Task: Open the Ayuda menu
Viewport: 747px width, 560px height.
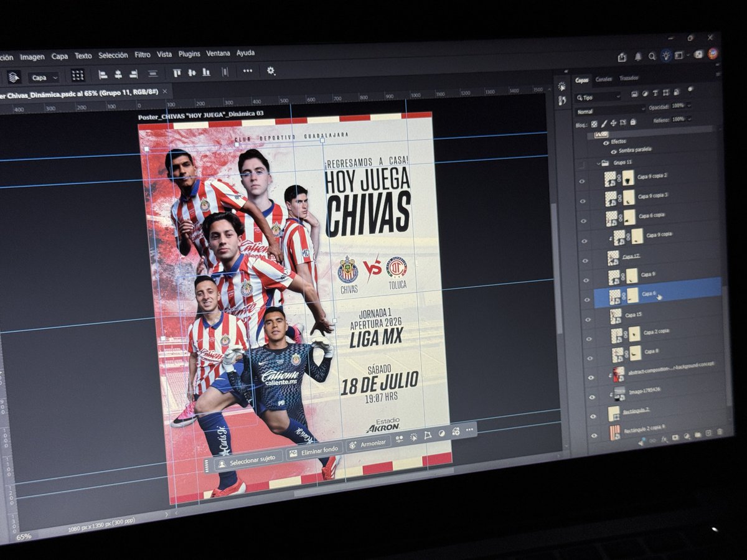Action: point(245,53)
